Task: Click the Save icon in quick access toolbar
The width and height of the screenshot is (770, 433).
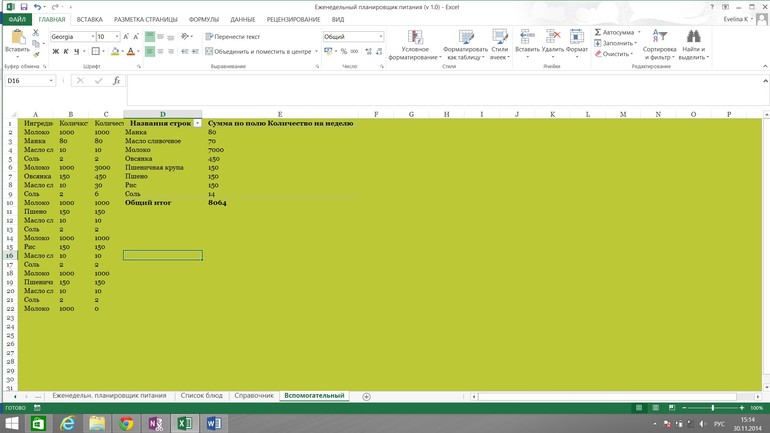Action: tap(22, 7)
